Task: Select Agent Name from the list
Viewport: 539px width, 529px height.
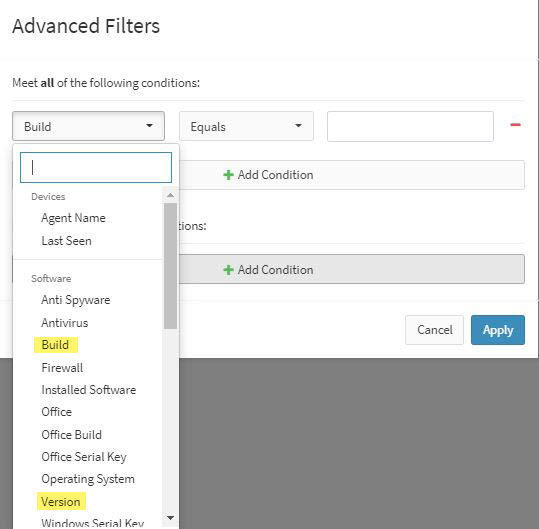Action: (x=73, y=218)
